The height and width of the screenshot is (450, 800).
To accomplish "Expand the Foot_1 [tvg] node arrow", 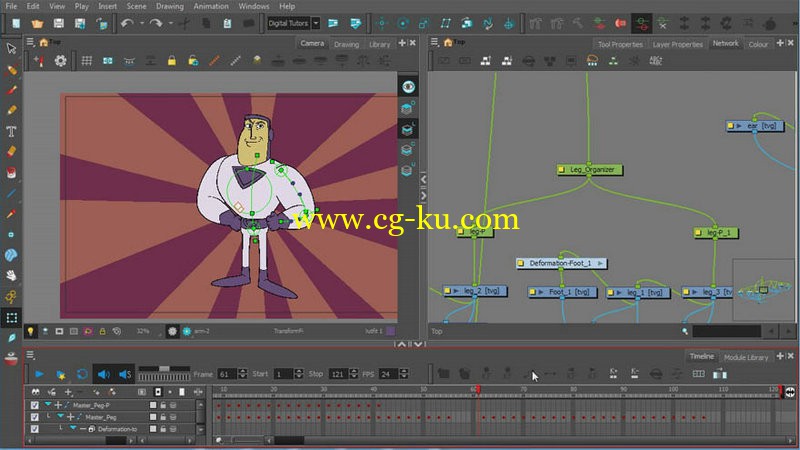I will pos(541,292).
